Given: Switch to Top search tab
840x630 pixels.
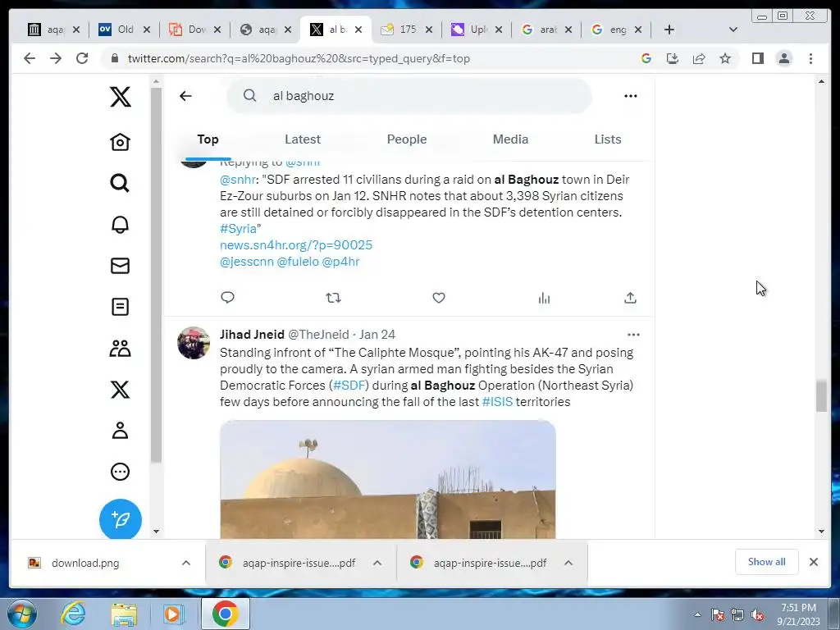Looking at the screenshot, I should click(208, 139).
